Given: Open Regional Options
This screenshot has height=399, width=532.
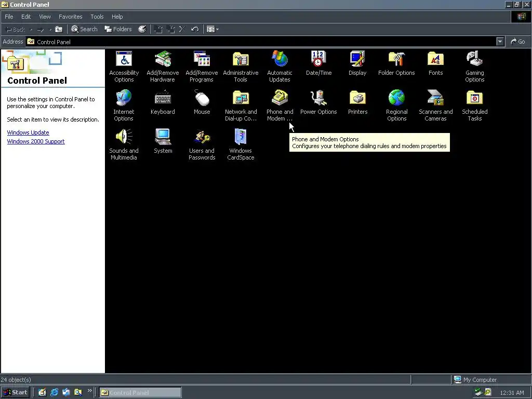Looking at the screenshot, I should point(396,105).
